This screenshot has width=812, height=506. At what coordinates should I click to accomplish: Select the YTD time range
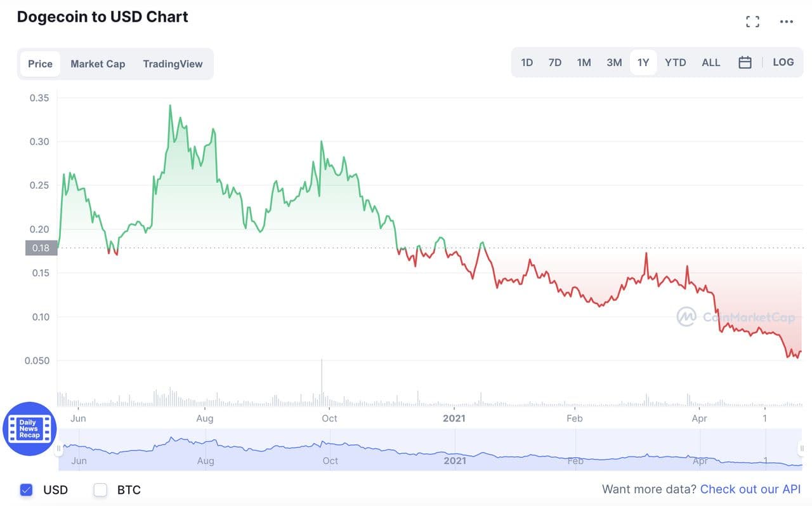[x=675, y=62]
